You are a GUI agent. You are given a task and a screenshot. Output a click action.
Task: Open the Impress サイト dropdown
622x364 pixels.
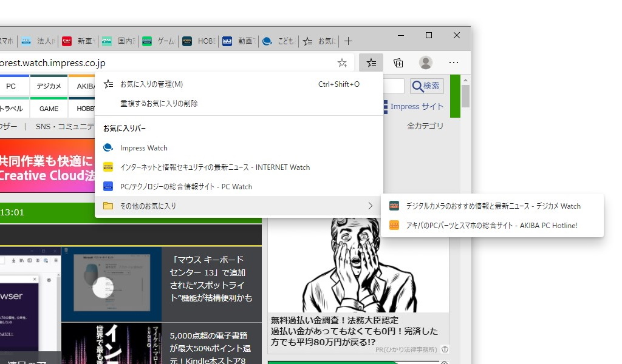pyautogui.click(x=417, y=106)
